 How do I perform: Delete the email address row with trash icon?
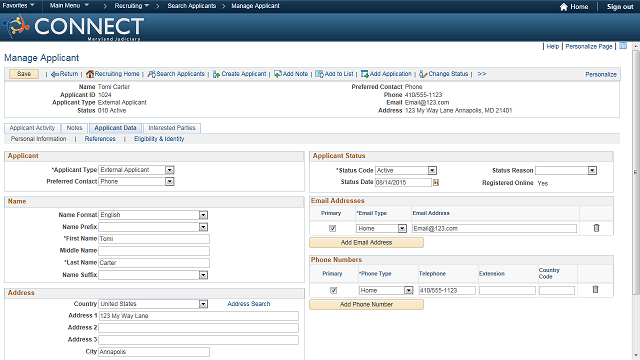(x=596, y=228)
